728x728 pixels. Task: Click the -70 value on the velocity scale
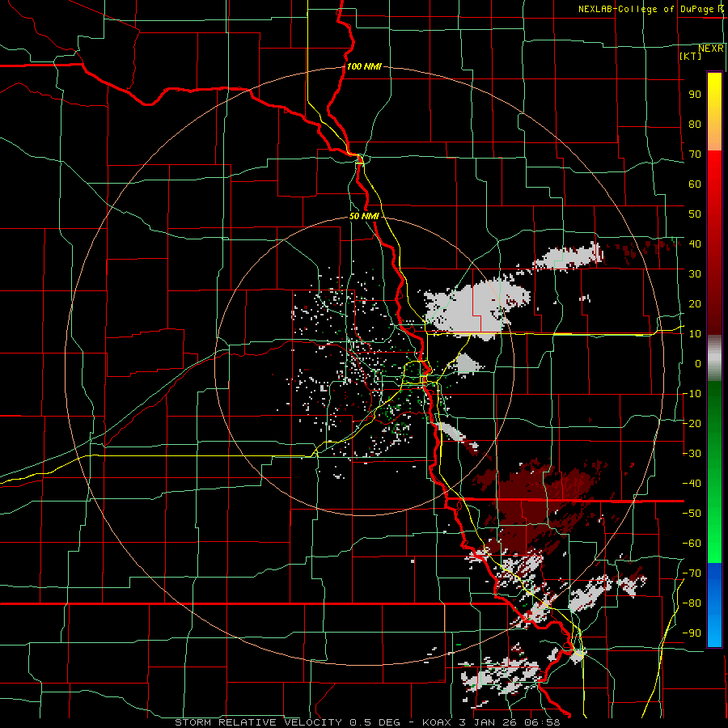point(692,574)
